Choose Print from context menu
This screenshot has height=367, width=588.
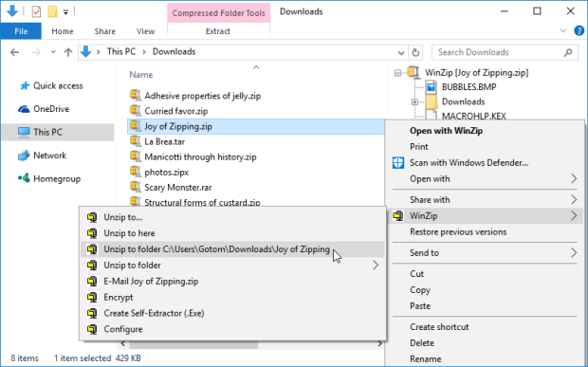[419, 147]
